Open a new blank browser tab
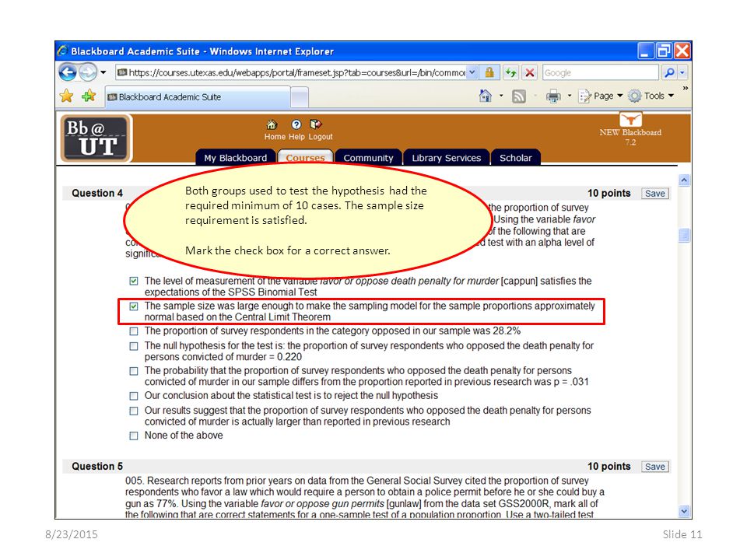747x560 pixels. coord(300,97)
